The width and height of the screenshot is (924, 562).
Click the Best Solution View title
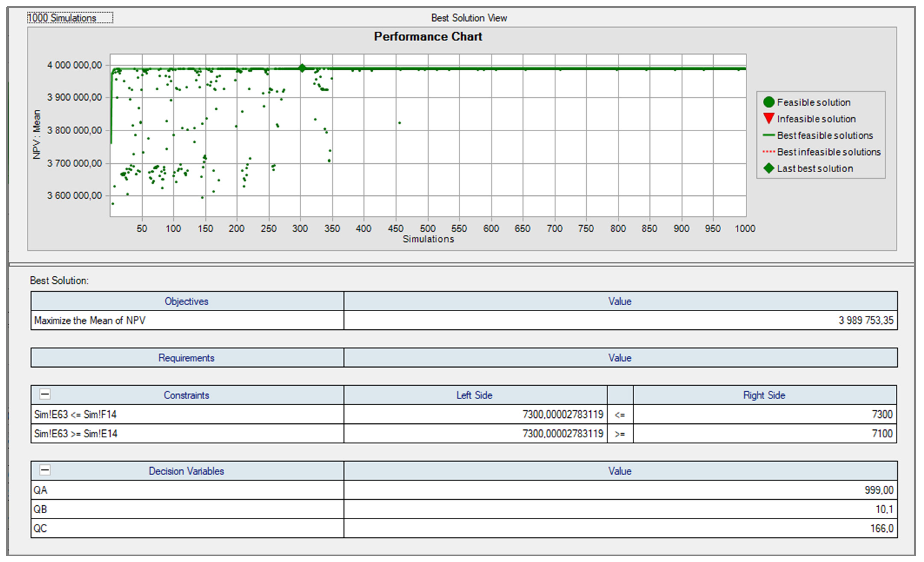tap(469, 18)
